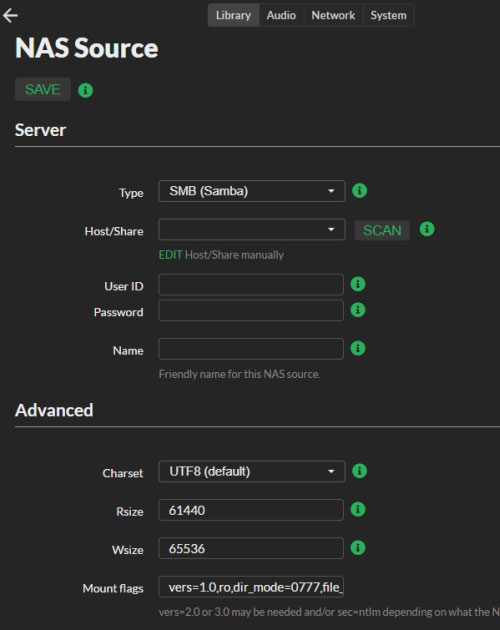Open User ID info icon
Image resolution: width=500 pixels, height=630 pixels.
click(358, 284)
